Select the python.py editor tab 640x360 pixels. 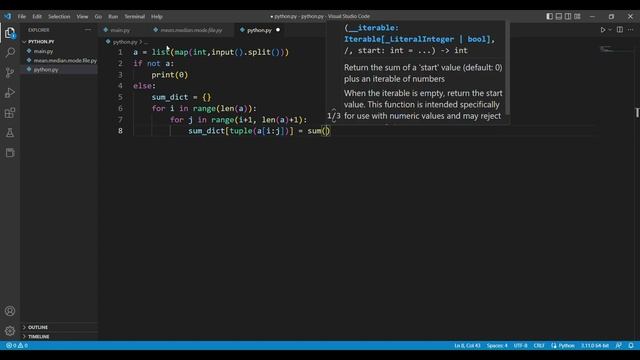point(259,30)
